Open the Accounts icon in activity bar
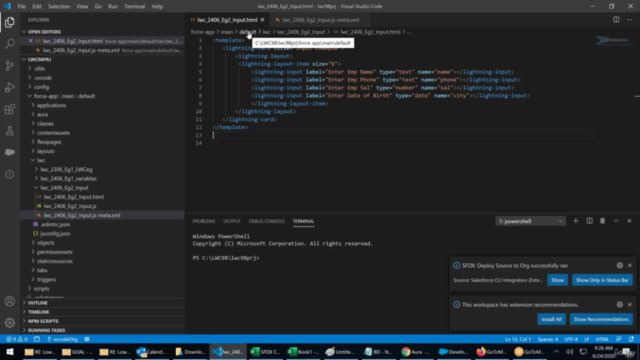The height and width of the screenshot is (360, 640). click(10, 301)
